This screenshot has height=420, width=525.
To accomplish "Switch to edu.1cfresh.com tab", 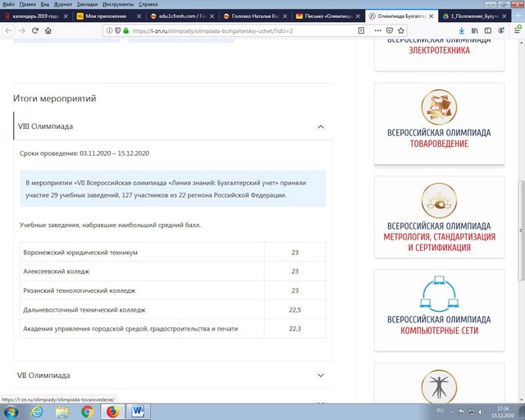I will [182, 16].
